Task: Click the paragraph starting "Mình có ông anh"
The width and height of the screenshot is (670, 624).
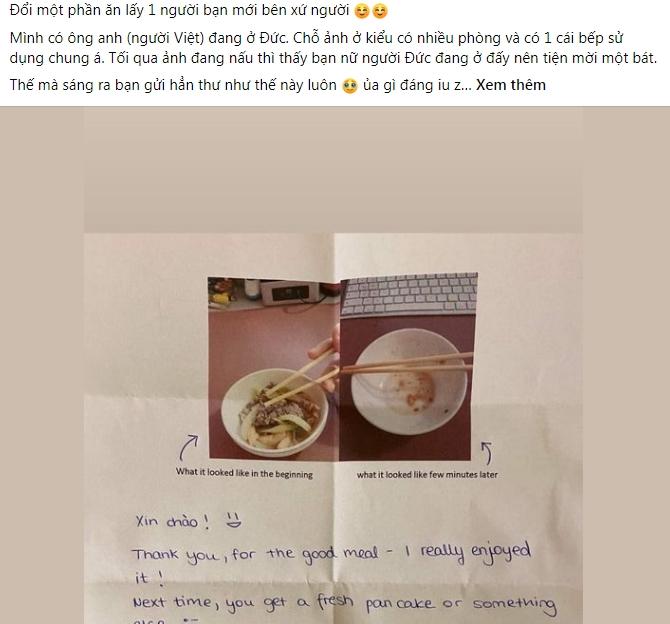Action: coord(333,48)
